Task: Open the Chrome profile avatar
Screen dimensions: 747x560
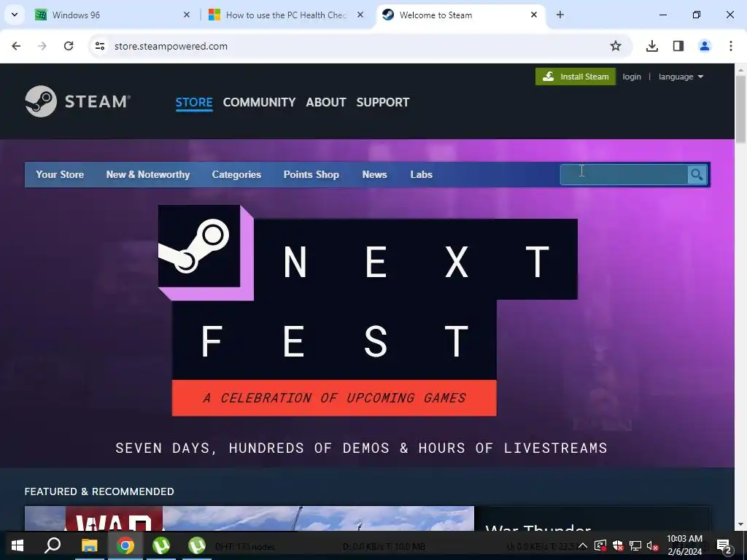Action: click(704, 46)
